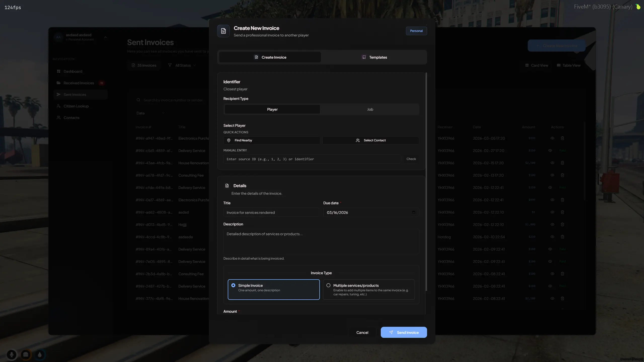Switch to the Templates tab

374,57
